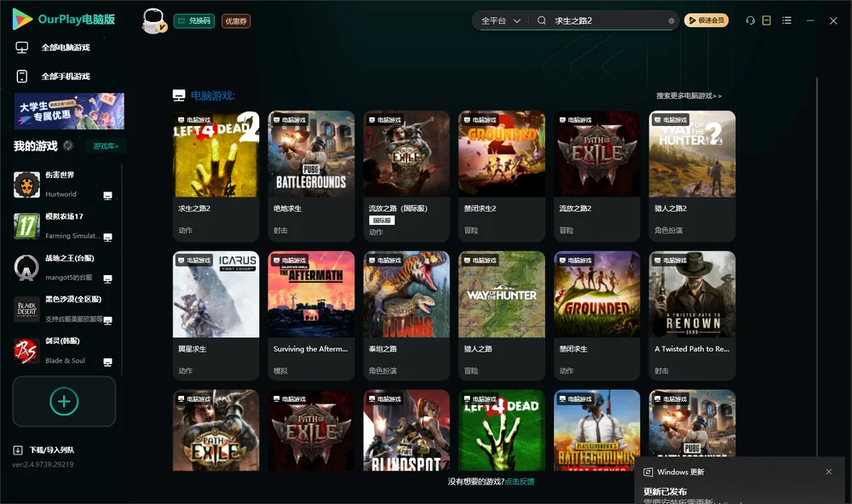Open the 绝地求生 PUBG Battlegrounds card
Screen dimensions: 852x504
click(311, 176)
